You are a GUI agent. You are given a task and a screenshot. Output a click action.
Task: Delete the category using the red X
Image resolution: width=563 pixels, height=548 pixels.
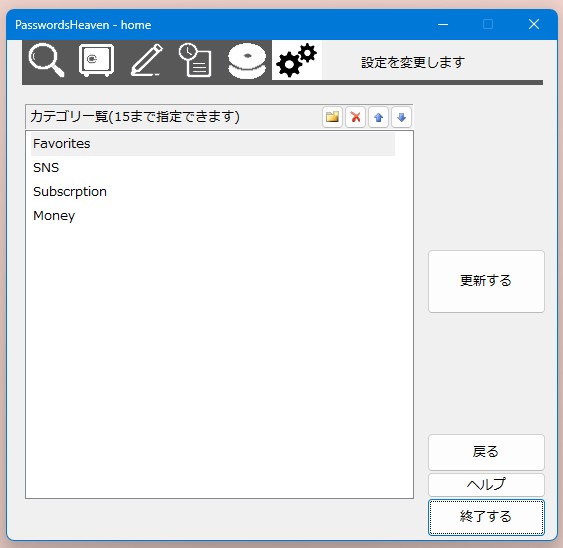click(x=355, y=117)
